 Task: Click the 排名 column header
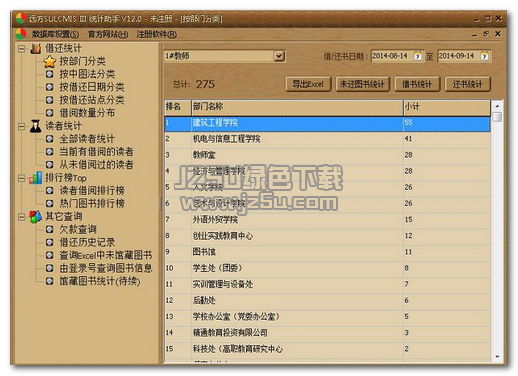[x=178, y=107]
